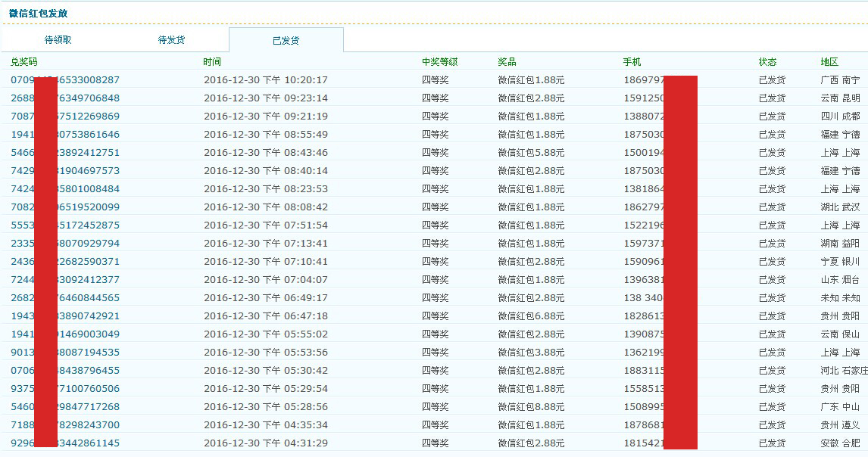Click the 湖北 武汉 region cell

pyautogui.click(x=840, y=207)
